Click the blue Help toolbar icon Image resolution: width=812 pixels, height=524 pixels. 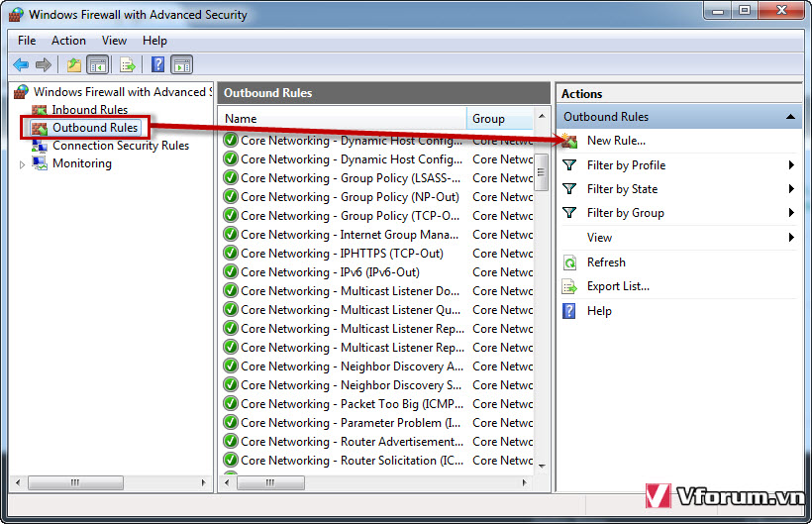pyautogui.click(x=158, y=64)
